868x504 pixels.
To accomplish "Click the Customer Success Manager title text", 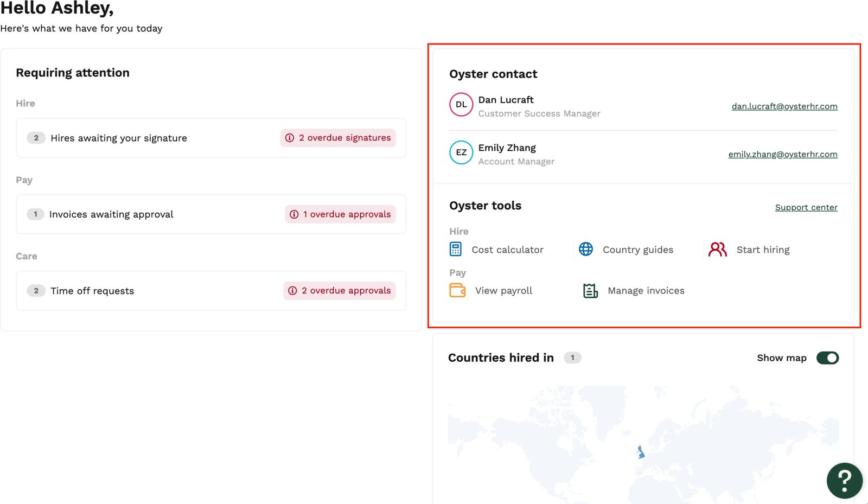I will point(539,113).
